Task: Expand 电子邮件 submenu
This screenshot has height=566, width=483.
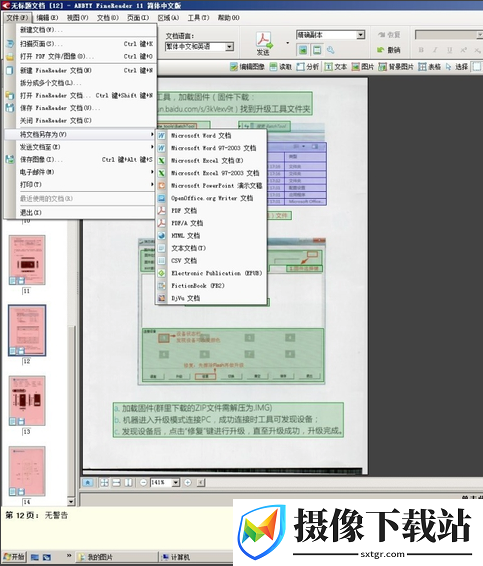Action: click(80, 172)
